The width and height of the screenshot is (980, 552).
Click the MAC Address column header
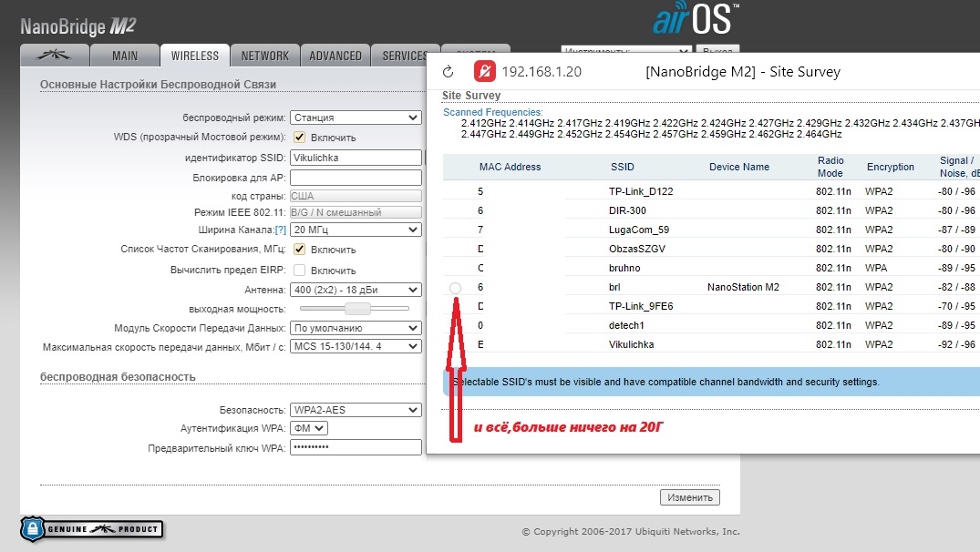(510, 167)
